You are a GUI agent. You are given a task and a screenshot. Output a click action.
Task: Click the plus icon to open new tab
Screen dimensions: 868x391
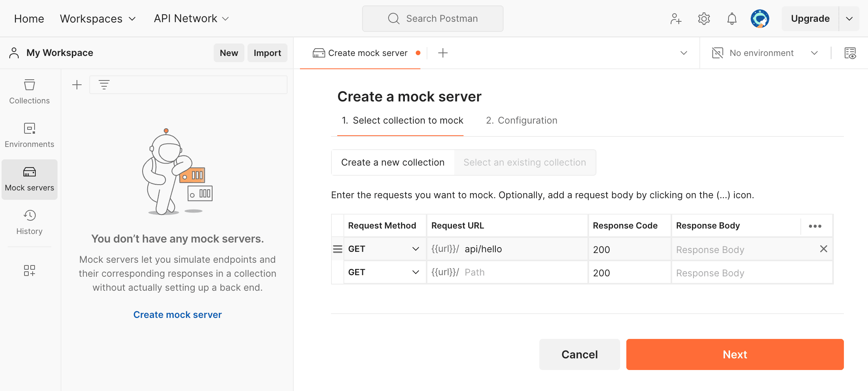(x=443, y=53)
